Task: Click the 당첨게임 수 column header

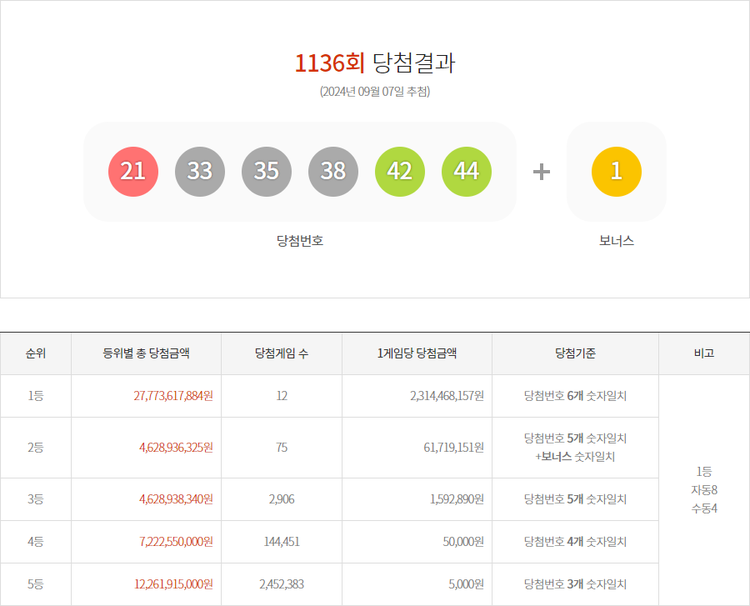Action: 281,353
